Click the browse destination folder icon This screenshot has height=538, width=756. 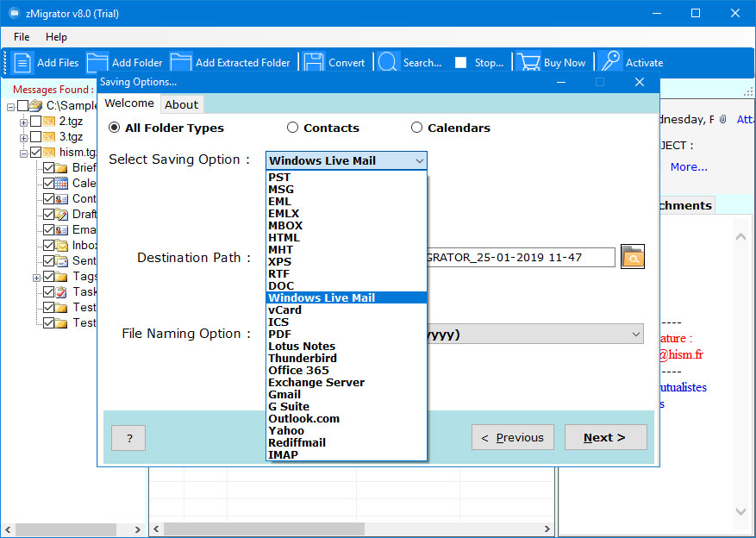[633, 256]
